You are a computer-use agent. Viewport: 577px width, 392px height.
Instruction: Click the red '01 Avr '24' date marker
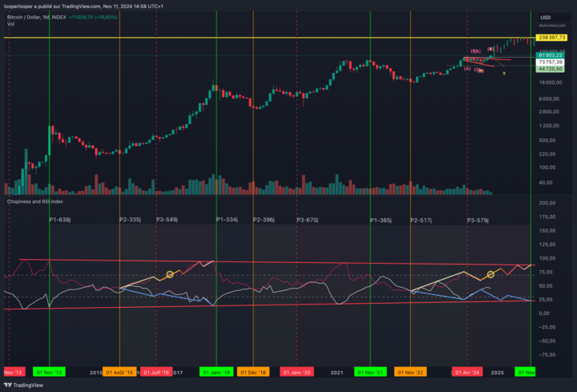tap(467, 372)
